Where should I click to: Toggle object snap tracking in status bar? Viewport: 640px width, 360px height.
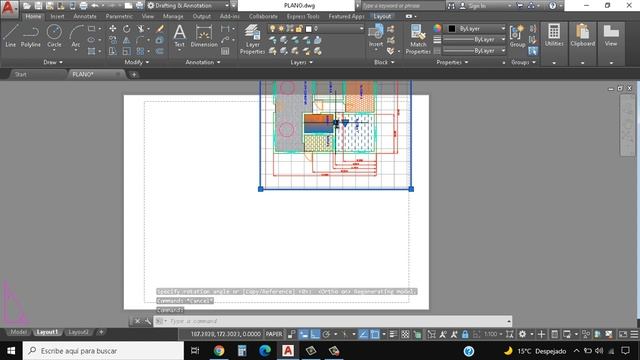click(x=363, y=334)
